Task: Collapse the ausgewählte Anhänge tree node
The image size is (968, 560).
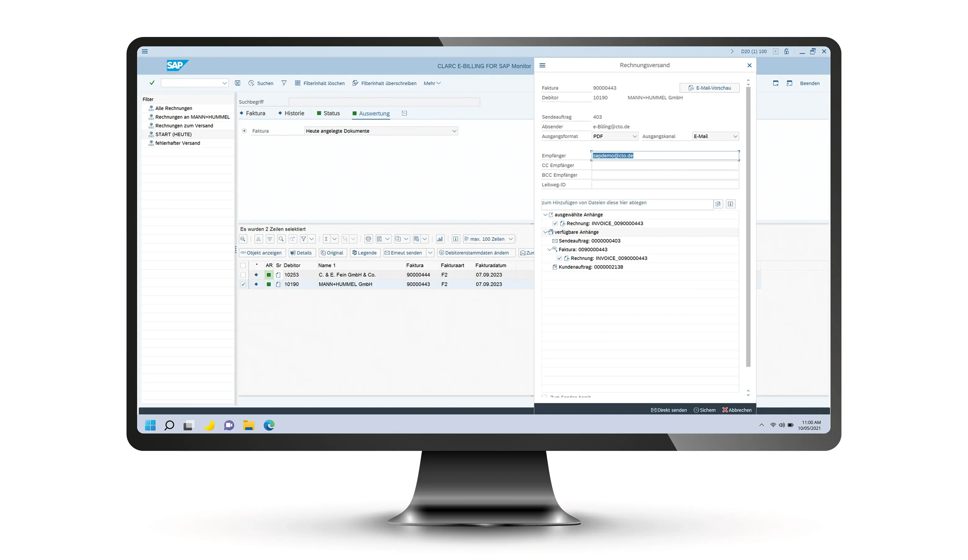Action: [x=545, y=215]
